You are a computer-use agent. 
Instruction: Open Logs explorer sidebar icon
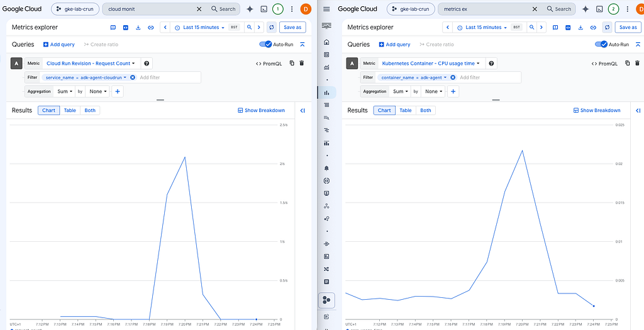pyautogui.click(x=327, y=118)
